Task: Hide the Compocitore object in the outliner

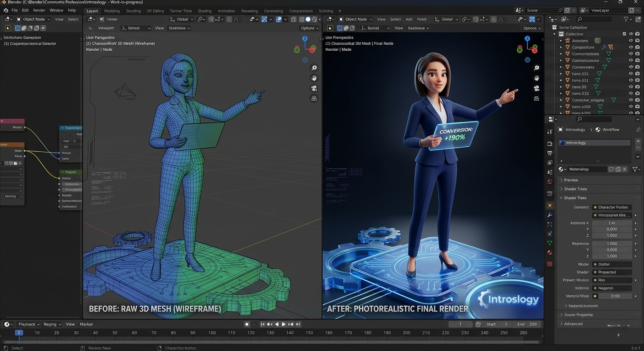Action: tap(631, 47)
